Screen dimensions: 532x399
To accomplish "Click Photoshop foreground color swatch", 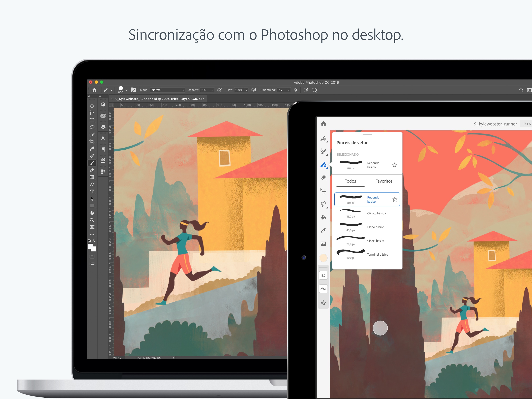I will tap(90, 246).
